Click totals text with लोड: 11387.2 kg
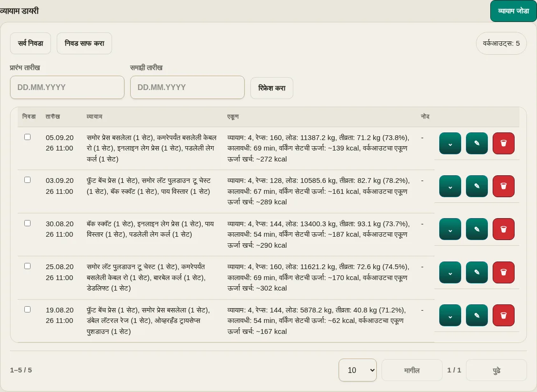The width and height of the screenshot is (537, 392). tap(318, 149)
